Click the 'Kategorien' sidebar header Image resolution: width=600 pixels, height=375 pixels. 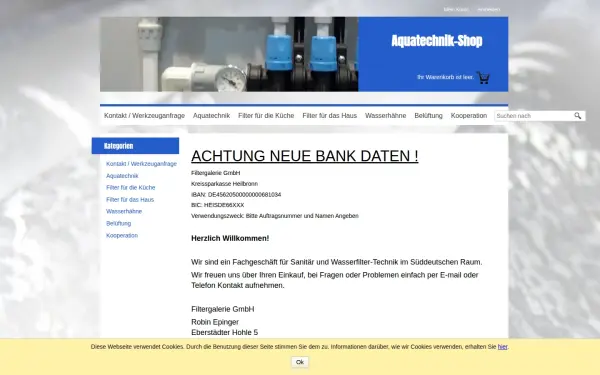(x=135, y=146)
